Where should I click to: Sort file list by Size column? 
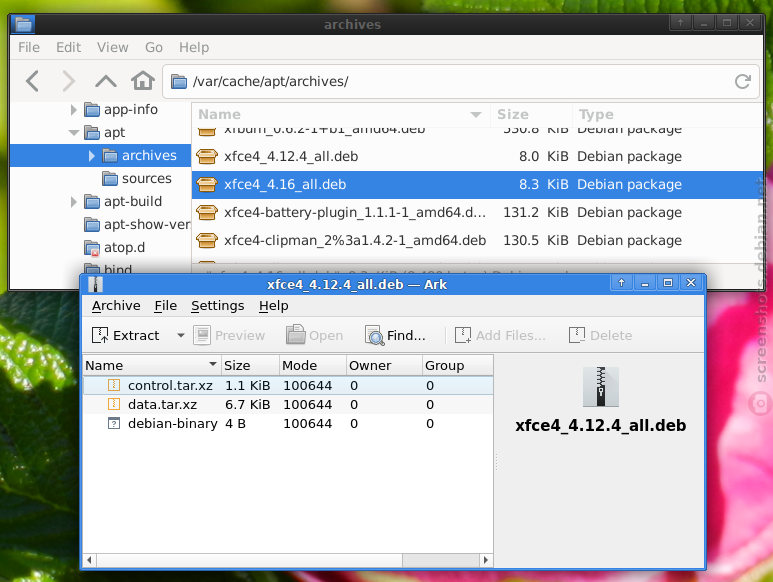[531, 114]
